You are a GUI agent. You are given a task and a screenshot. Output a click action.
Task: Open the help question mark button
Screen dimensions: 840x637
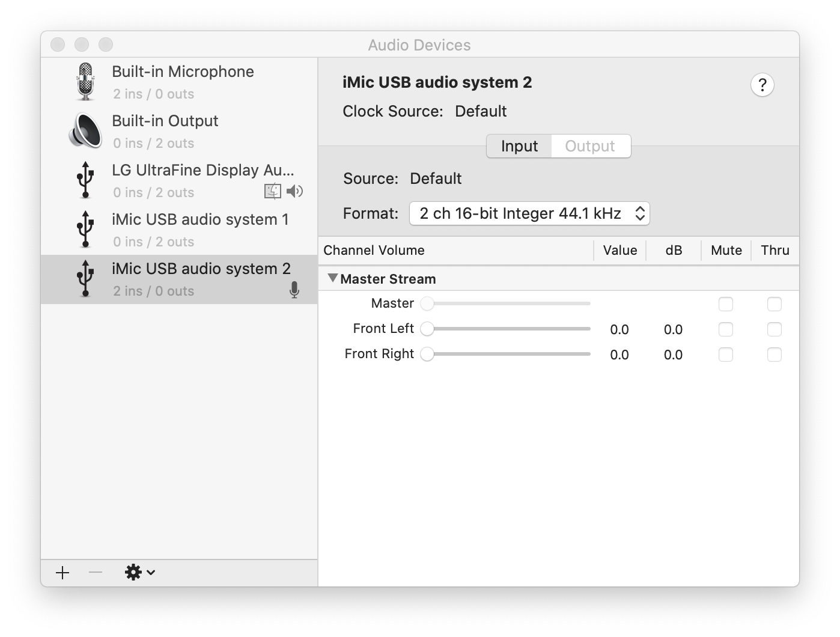(x=762, y=85)
